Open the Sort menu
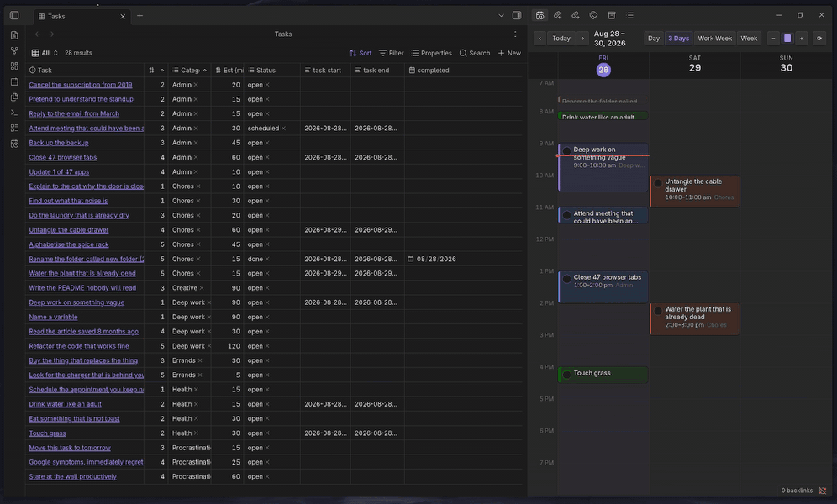837x504 pixels. coord(361,53)
